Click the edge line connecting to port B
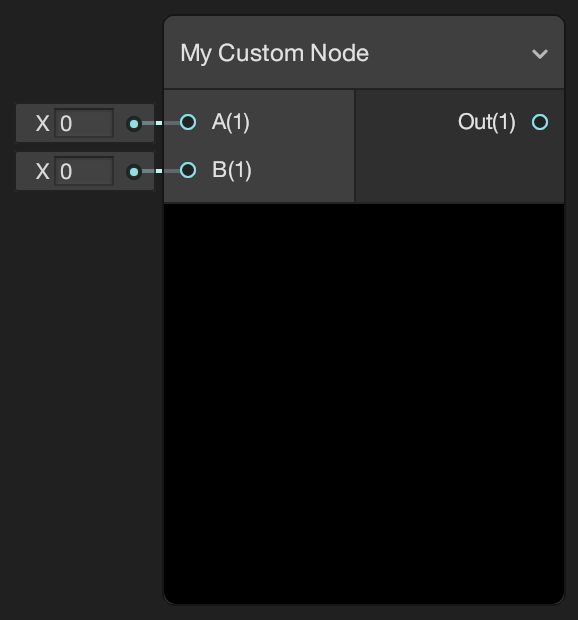Viewport: 578px width, 620px height. pos(161,171)
